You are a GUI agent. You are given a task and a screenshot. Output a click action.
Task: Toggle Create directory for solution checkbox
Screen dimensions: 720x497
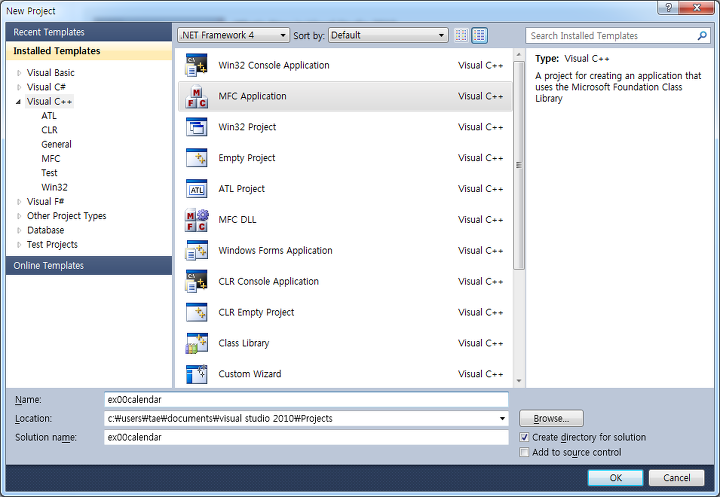[524, 437]
